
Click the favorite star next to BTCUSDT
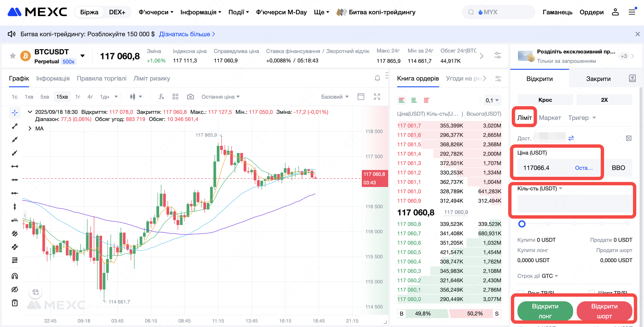click(13, 56)
